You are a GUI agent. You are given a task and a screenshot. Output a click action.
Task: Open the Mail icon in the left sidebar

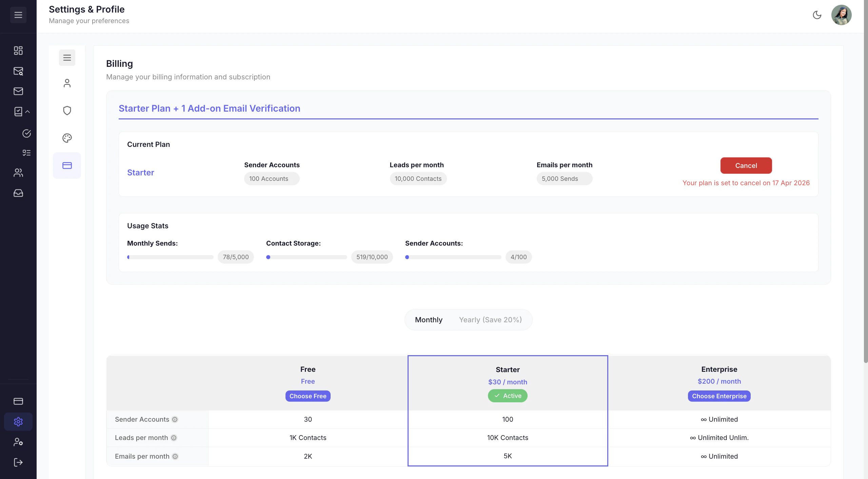18,91
